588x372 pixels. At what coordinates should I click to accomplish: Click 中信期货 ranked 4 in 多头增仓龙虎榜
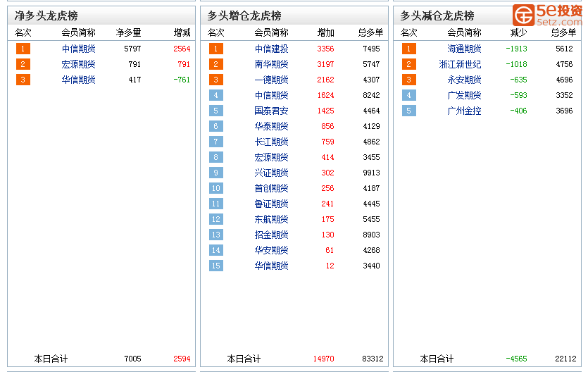[x=271, y=95]
